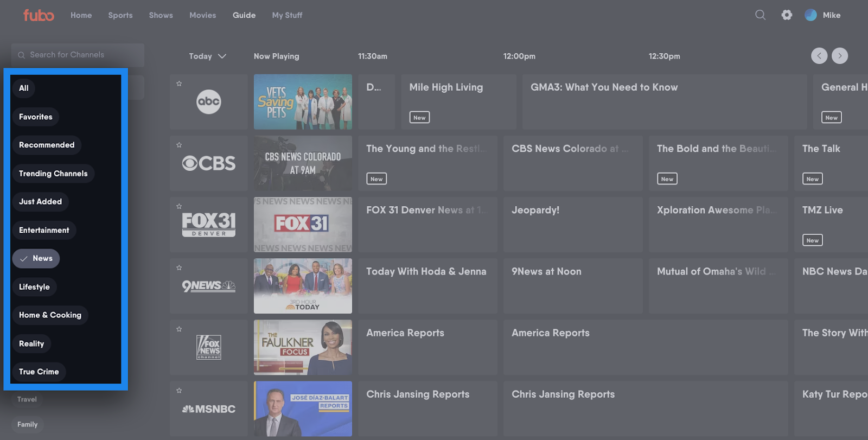Favorite the CBS channel with star
This screenshot has height=440, width=868.
click(x=179, y=145)
